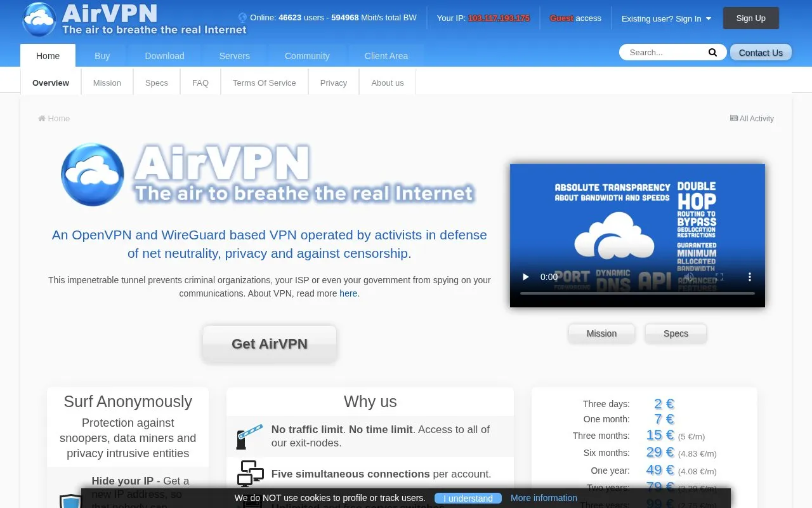Click the Home breadcrumb link

(x=54, y=119)
